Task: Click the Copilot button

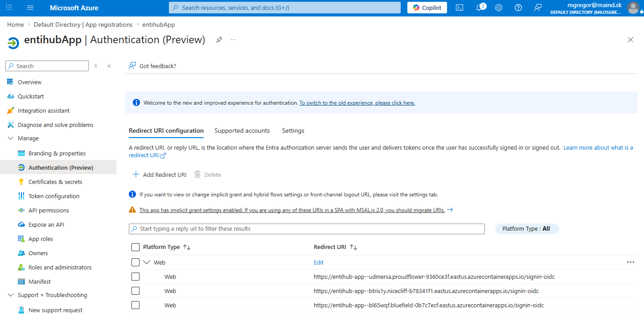Action: pyautogui.click(x=427, y=8)
